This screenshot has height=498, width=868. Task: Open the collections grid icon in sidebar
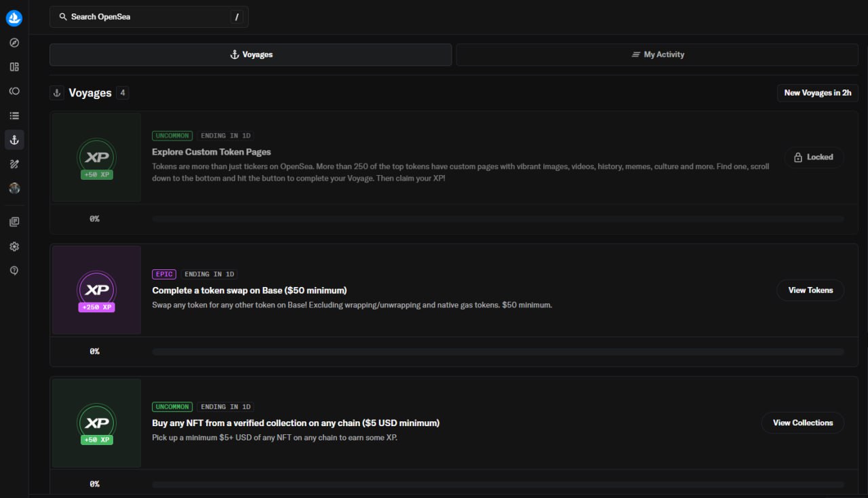tap(14, 66)
